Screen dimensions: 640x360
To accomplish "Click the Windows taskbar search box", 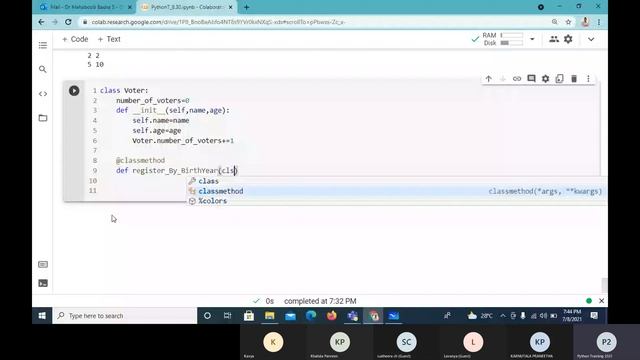I will click(x=124, y=316).
